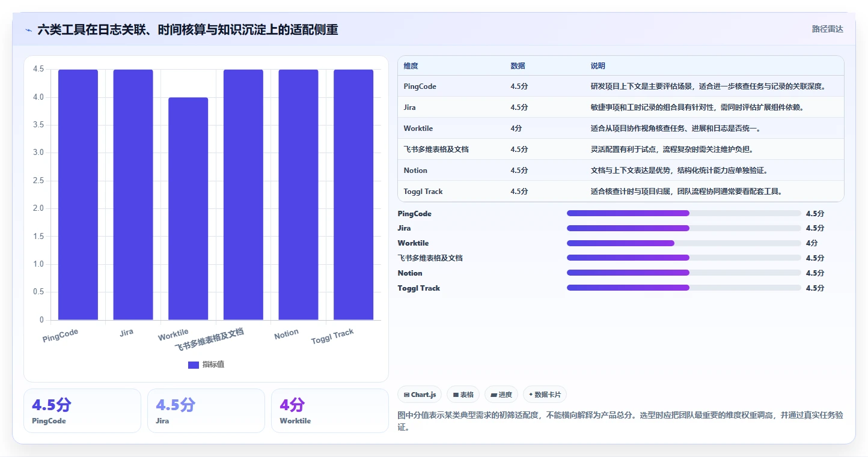The height and width of the screenshot is (457, 868).
Task: Click the PingCode x-axis label
Action: tap(60, 336)
